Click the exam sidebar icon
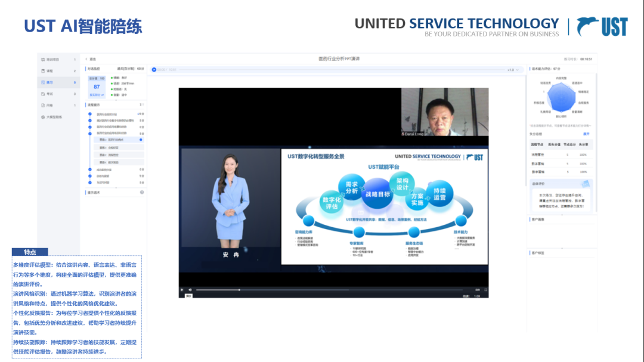The height and width of the screenshot is (362, 644). coord(43,94)
